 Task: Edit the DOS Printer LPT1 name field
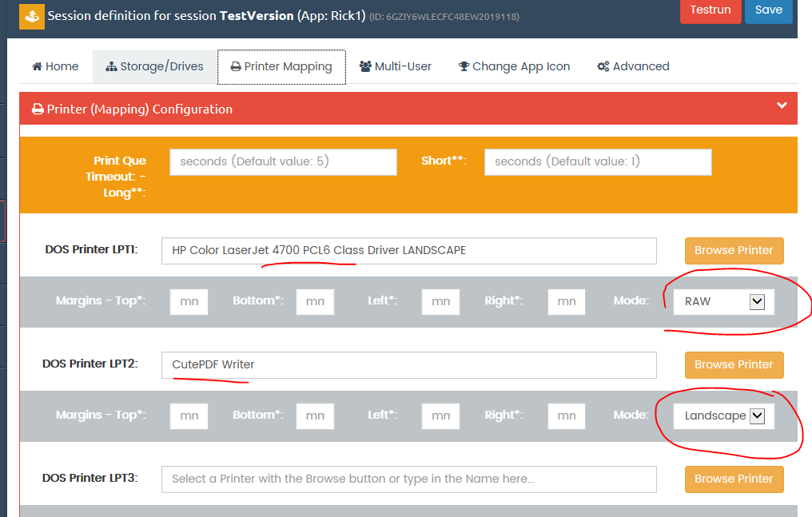[x=409, y=250]
